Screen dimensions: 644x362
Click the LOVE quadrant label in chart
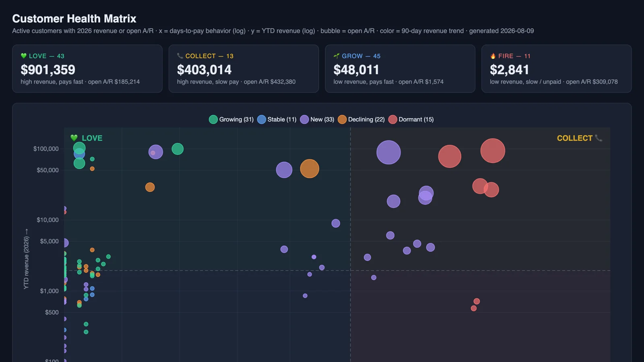(x=92, y=138)
